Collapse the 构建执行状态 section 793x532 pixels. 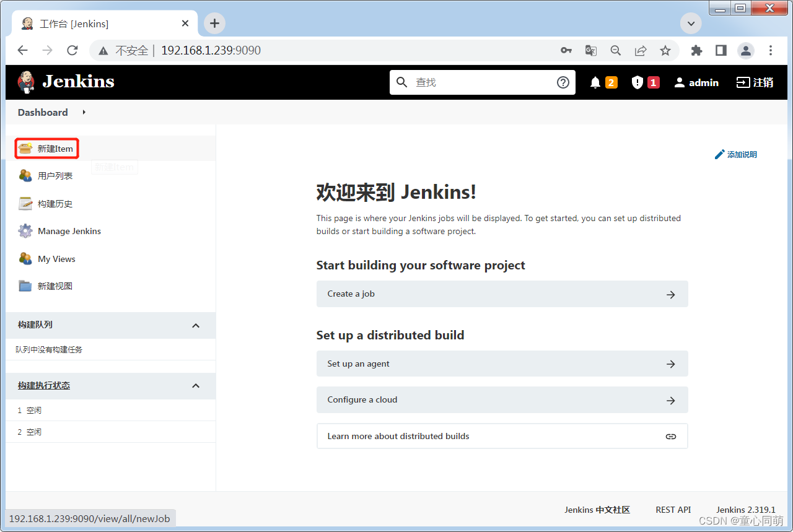[196, 386]
